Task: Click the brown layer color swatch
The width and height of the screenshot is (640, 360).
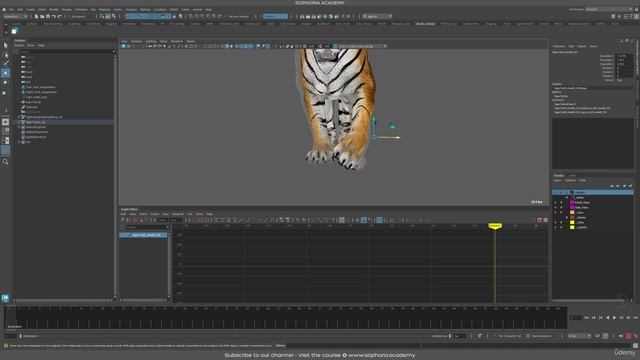Action: pyautogui.click(x=572, y=218)
